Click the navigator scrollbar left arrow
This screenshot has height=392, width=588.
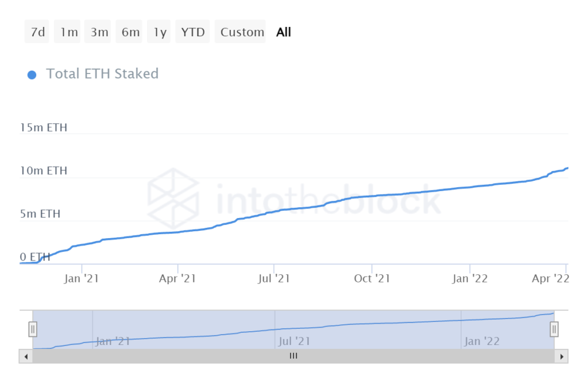point(26,356)
